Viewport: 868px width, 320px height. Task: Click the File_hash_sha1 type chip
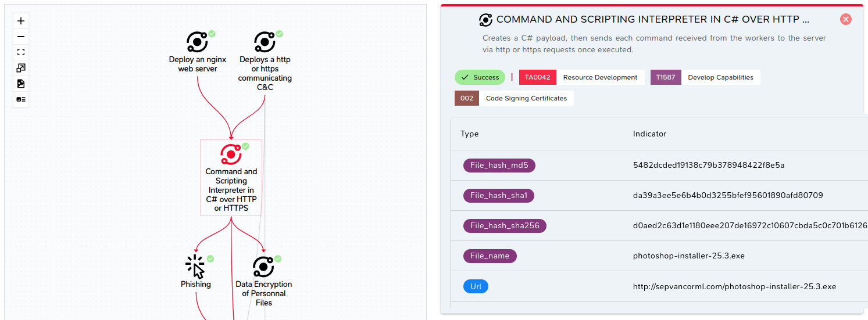click(498, 195)
